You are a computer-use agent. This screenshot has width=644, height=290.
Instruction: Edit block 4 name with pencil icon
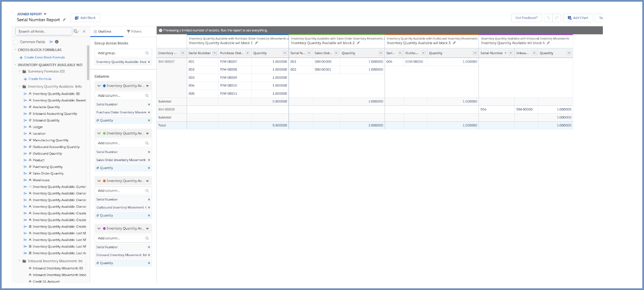[x=548, y=43]
